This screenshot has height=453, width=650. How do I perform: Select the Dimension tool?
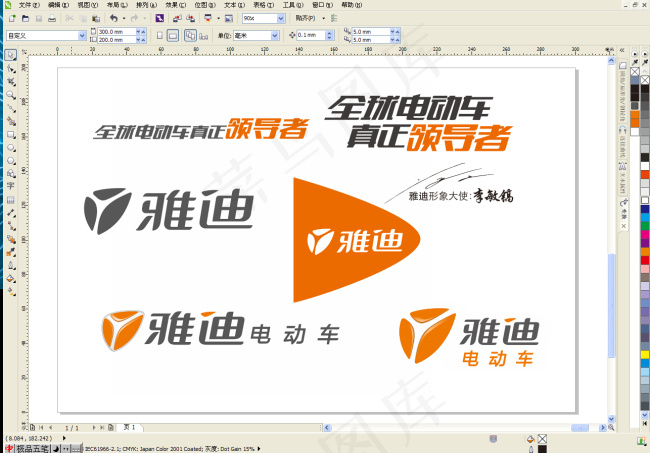pyautogui.click(x=11, y=213)
